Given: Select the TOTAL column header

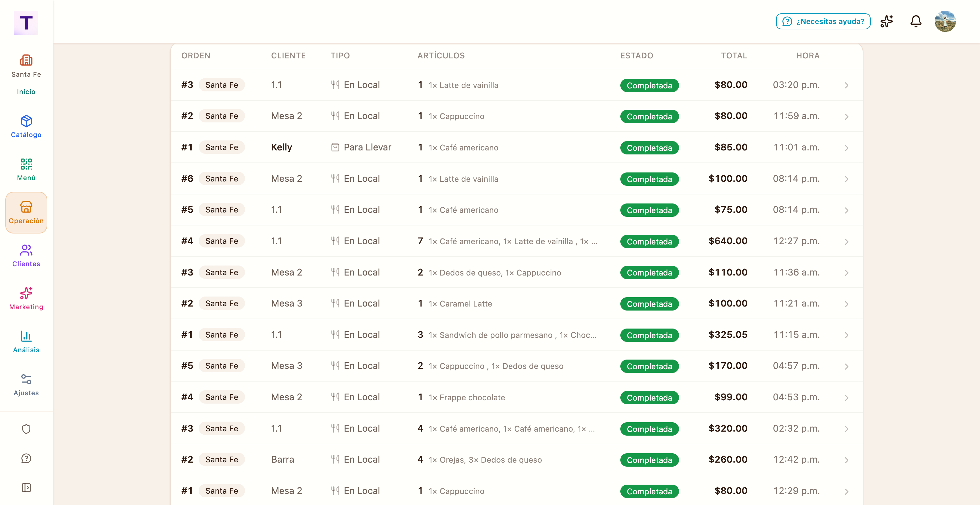Looking at the screenshot, I should point(734,56).
